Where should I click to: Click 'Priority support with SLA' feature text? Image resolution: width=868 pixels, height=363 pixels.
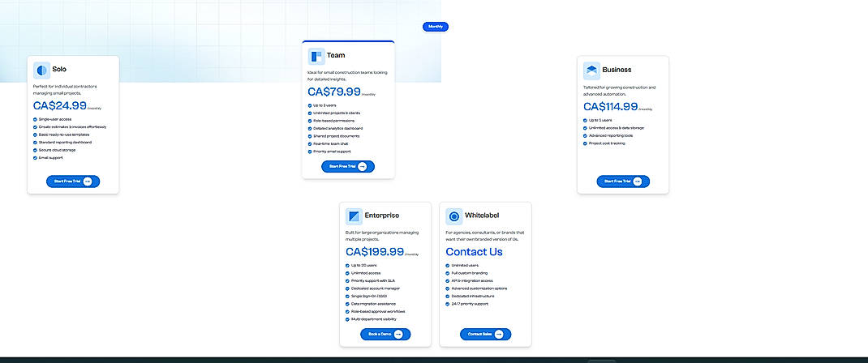(x=373, y=280)
